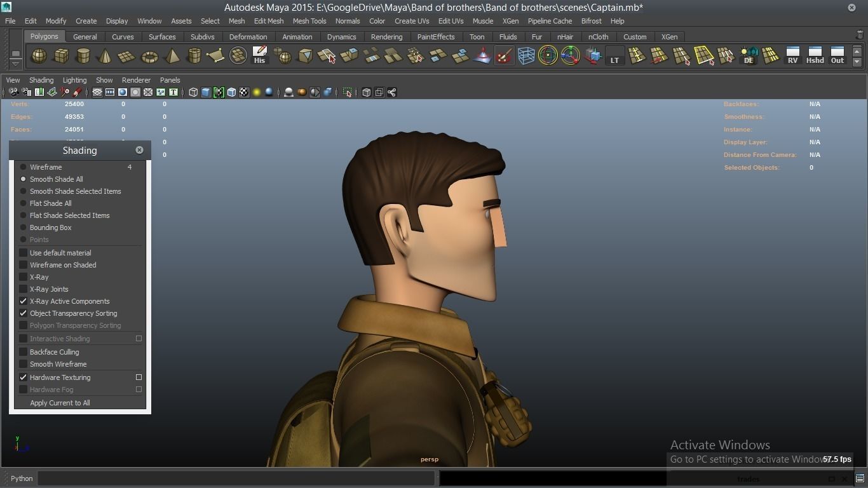Click the LT shelf button

coord(614,56)
